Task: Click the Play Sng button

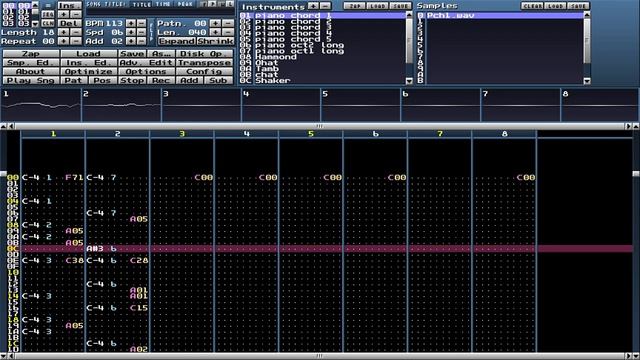Action: (x=31, y=80)
